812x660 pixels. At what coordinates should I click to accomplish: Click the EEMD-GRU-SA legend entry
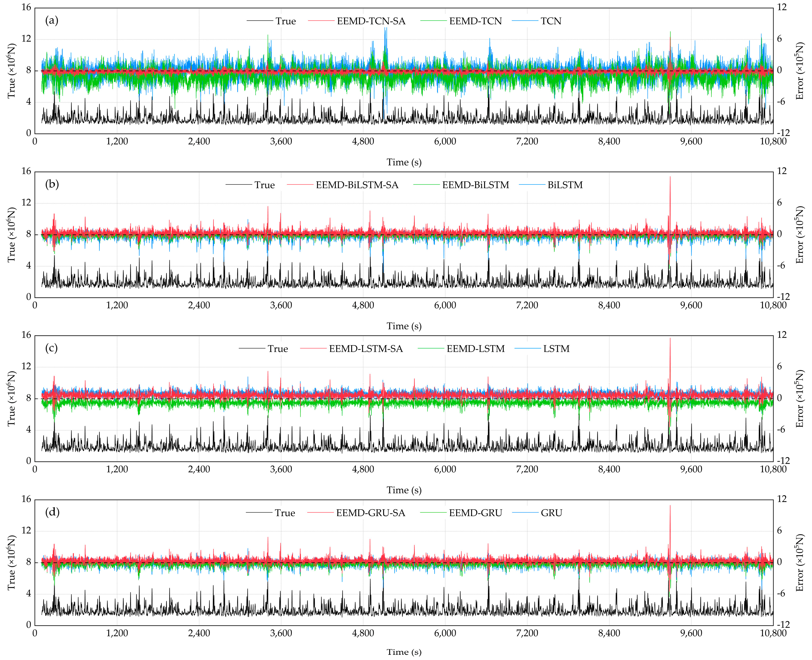coord(370,513)
